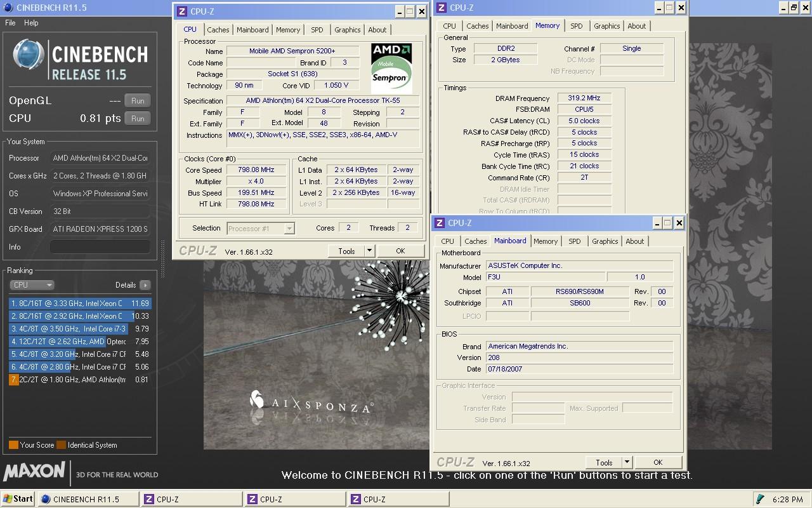This screenshot has height=508, width=812.
Task: Click the CPU-Z title icon of CPU window
Action: point(182,11)
